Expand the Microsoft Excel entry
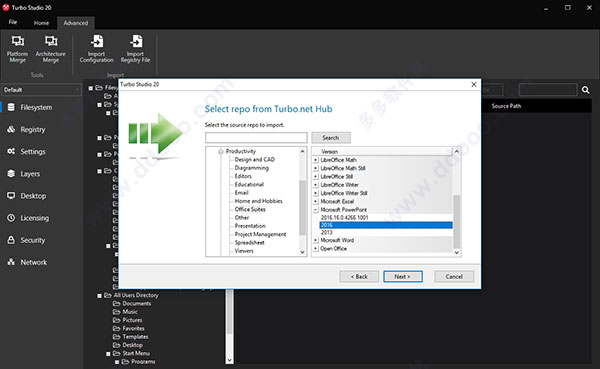 point(316,202)
